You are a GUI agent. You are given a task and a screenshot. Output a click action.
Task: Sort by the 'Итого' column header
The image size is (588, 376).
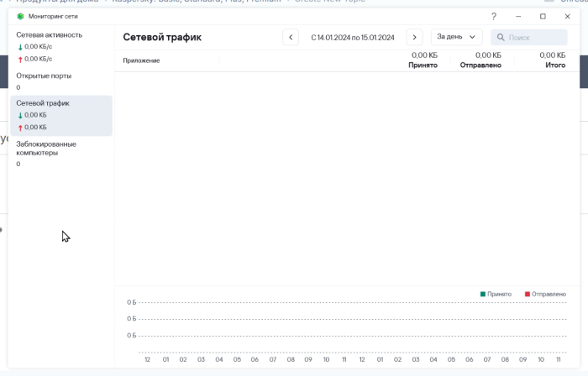click(555, 65)
